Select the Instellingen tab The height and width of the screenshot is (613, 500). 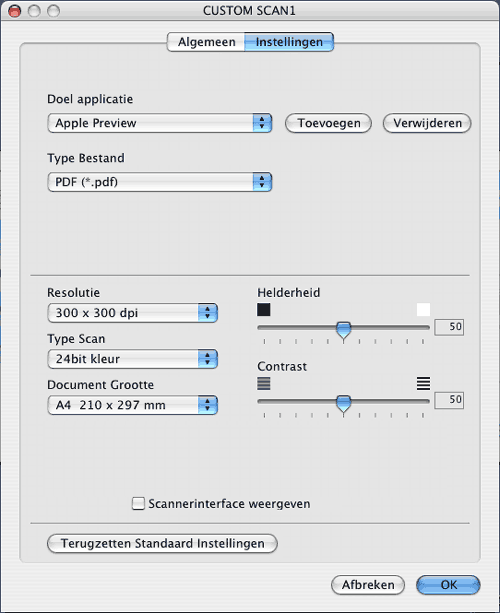289,42
